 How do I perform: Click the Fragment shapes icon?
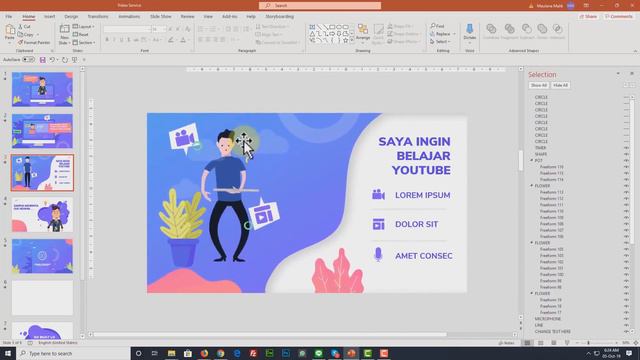[509, 29]
